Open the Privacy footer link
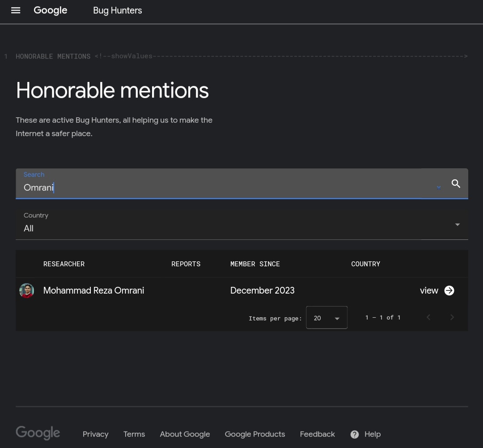Viewport: 483px width, 448px height. click(96, 434)
